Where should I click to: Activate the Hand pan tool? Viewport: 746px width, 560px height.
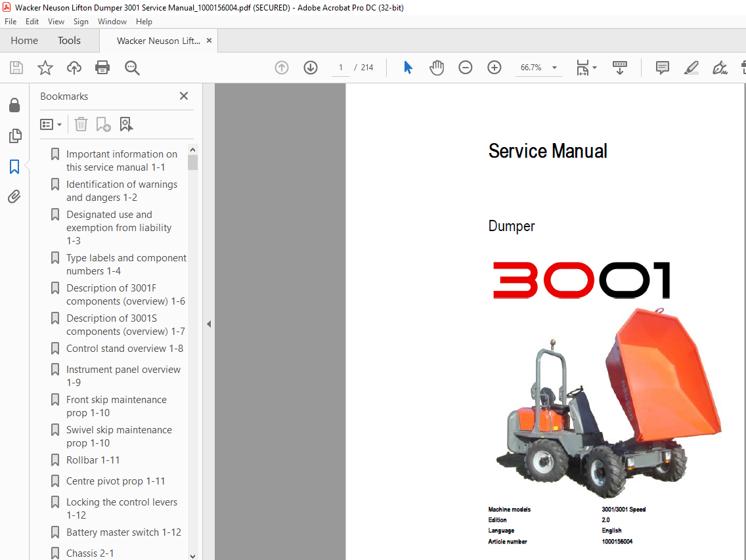(436, 68)
